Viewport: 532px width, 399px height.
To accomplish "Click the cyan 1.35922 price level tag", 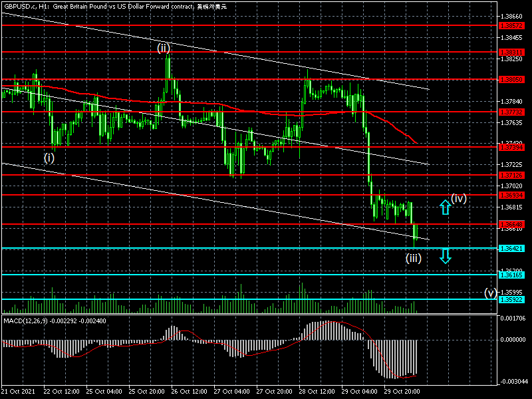I will pyautogui.click(x=511, y=300).
